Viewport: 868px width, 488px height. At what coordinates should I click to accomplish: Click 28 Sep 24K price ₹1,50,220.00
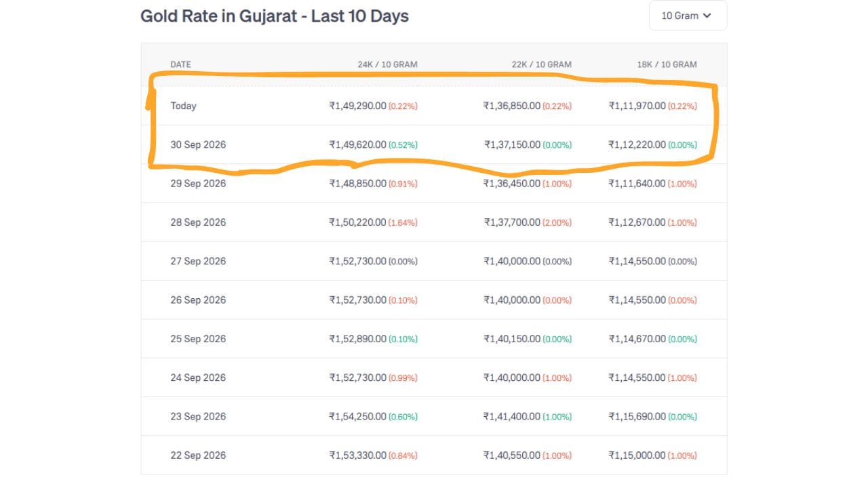[357, 222]
